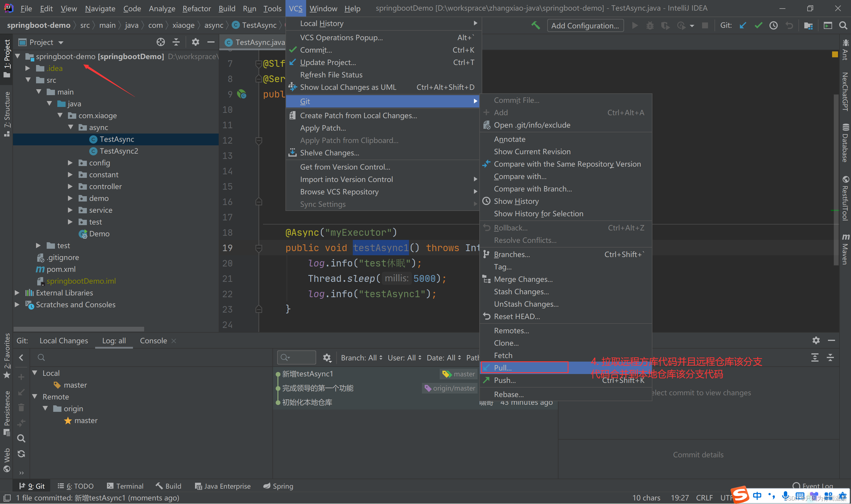Open Project Structure icon in top toolbar

[808, 25]
